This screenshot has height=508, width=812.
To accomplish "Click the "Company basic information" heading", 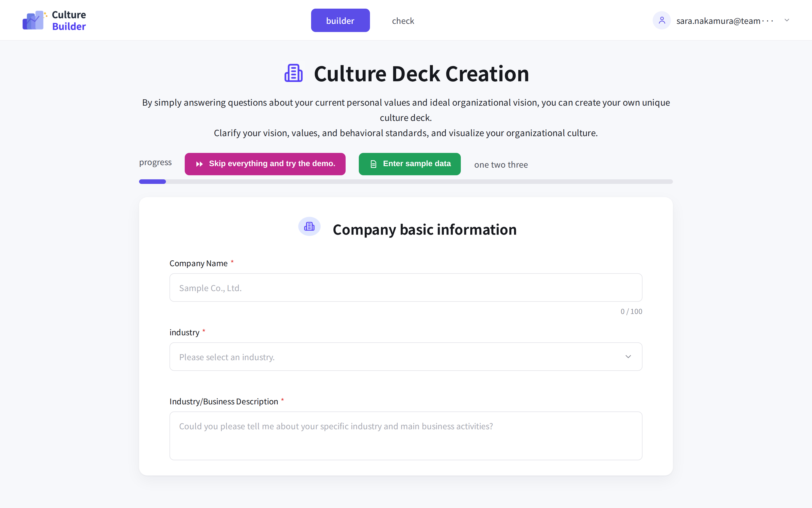I will [425, 230].
